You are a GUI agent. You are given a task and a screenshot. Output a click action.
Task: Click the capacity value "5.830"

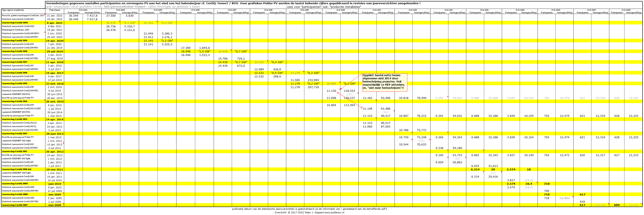coord(130,16)
